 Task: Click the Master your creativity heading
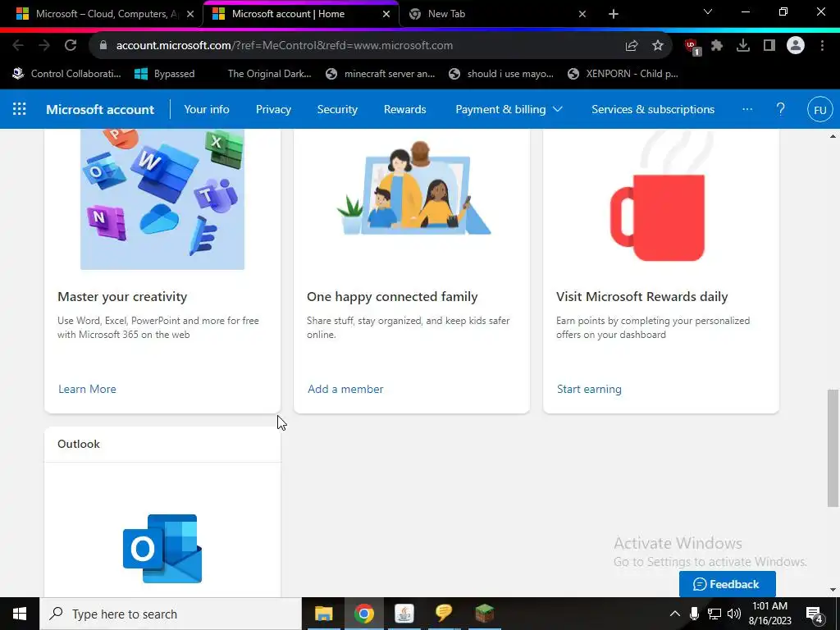click(122, 297)
